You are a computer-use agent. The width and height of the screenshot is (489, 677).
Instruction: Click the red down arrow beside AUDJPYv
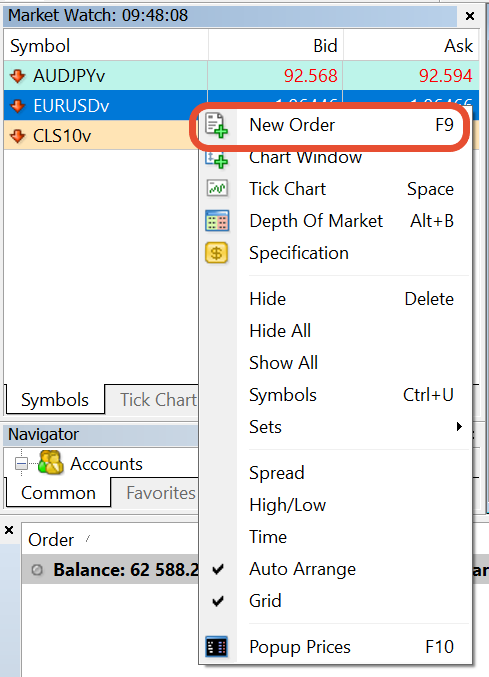click(17, 76)
